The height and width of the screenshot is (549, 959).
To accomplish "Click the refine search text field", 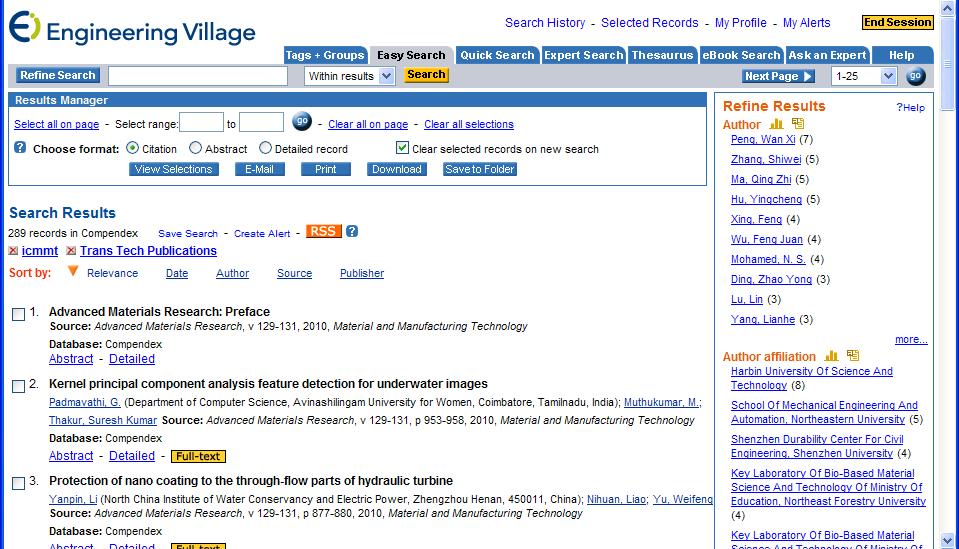I will click(x=198, y=76).
